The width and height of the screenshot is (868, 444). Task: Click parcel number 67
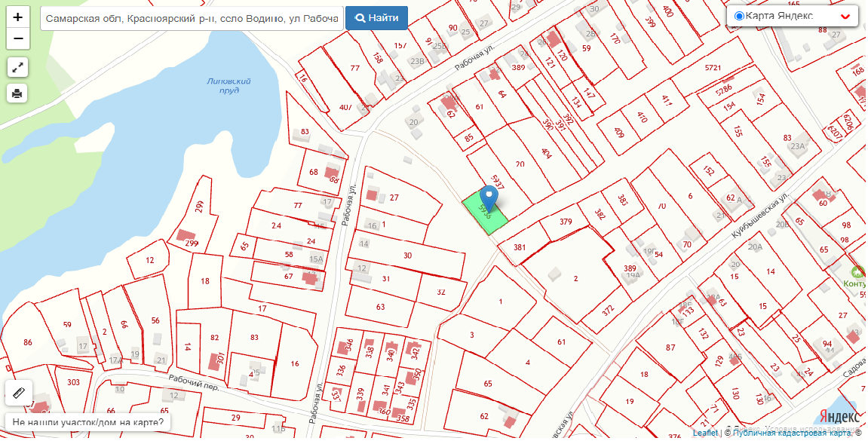coord(288,276)
